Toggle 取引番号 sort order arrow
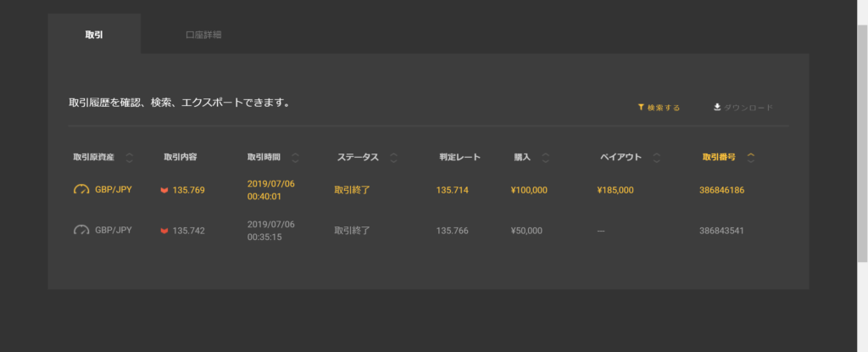 coord(751,157)
